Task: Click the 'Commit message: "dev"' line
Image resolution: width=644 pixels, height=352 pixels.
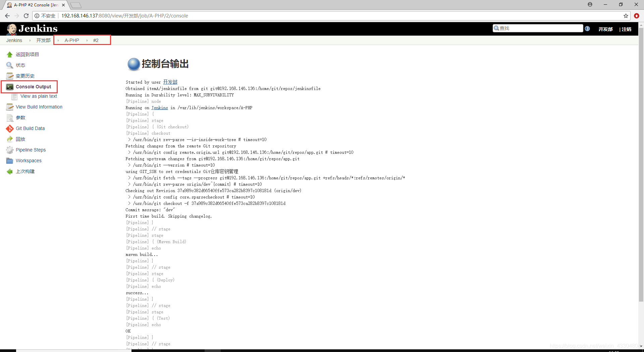Action: coord(150,210)
